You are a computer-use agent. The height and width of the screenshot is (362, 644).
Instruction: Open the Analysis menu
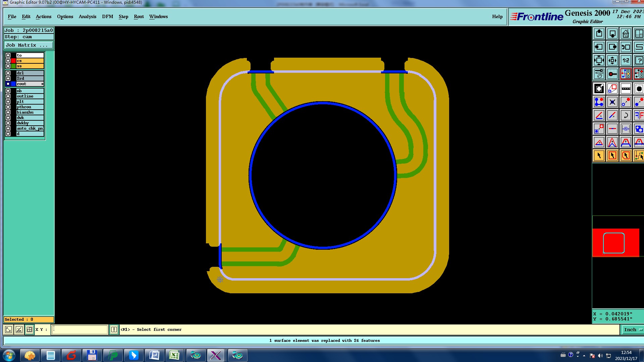coord(87,16)
